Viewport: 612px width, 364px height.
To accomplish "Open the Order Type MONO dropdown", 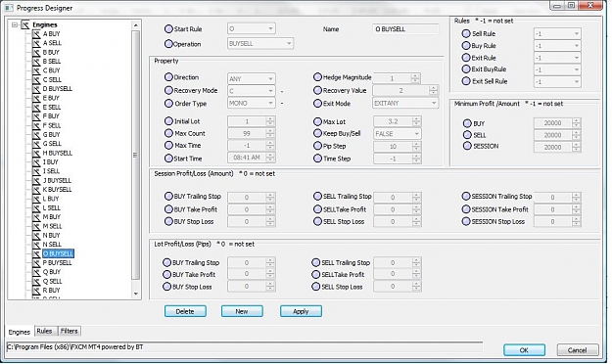I will point(252,104).
